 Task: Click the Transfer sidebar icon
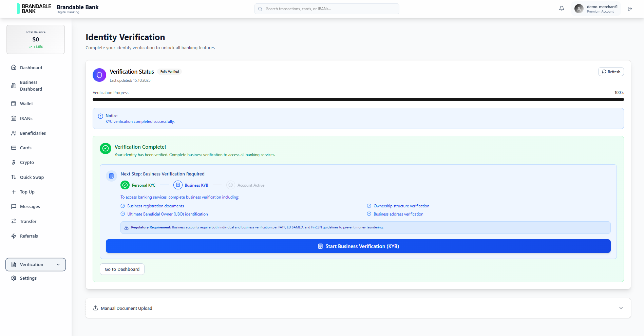14,221
